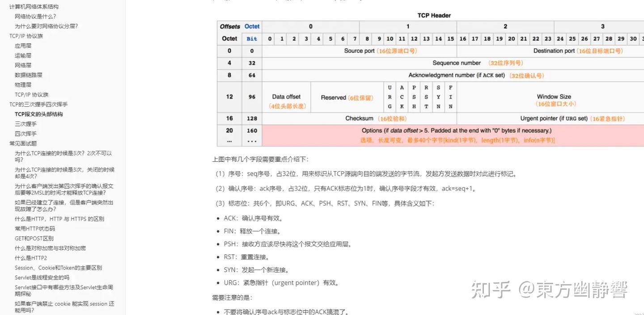Go to the 常见面试题 heading
The width and height of the screenshot is (644, 315).
(23, 143)
